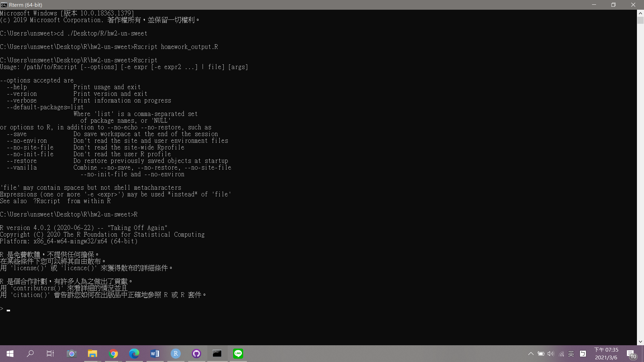Open the Rterm window system menu icon

(4, 5)
